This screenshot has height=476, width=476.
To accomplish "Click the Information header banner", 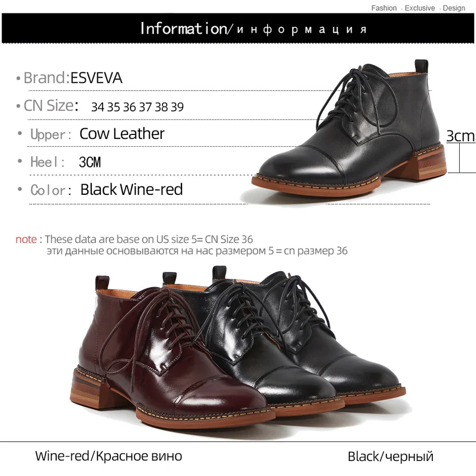I will pos(237,28).
